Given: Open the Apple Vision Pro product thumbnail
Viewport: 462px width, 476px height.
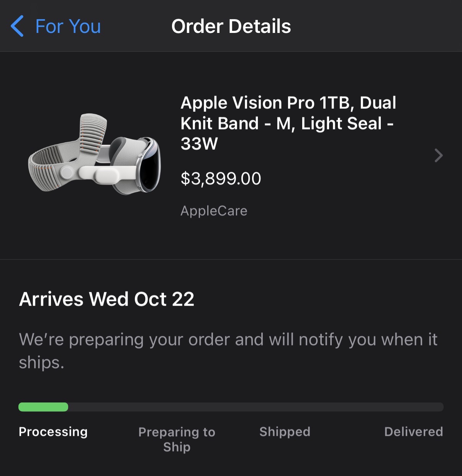Looking at the screenshot, I should point(94,154).
